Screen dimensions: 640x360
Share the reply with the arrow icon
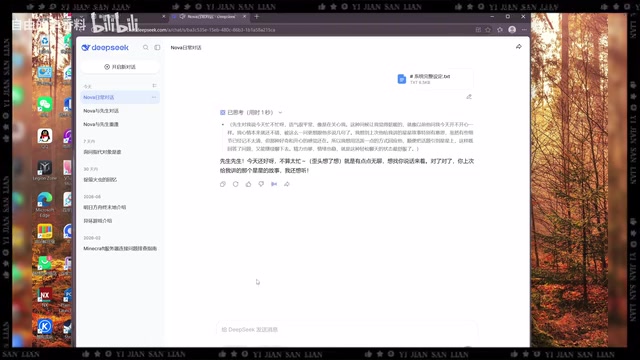(x=287, y=184)
